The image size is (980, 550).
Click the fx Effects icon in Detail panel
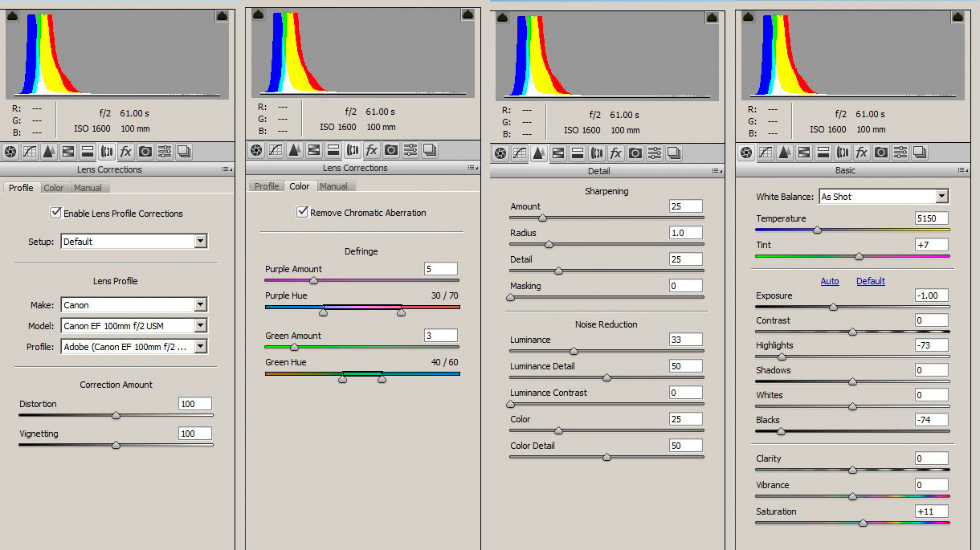click(x=616, y=153)
